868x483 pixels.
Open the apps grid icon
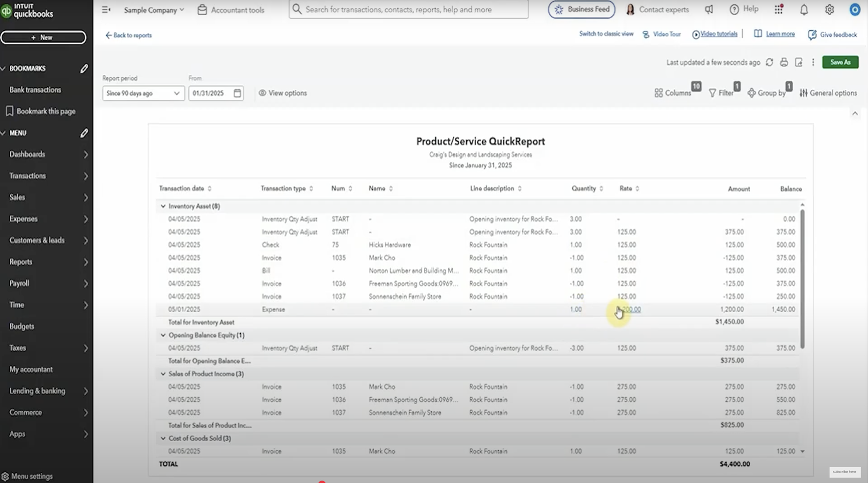coord(779,10)
